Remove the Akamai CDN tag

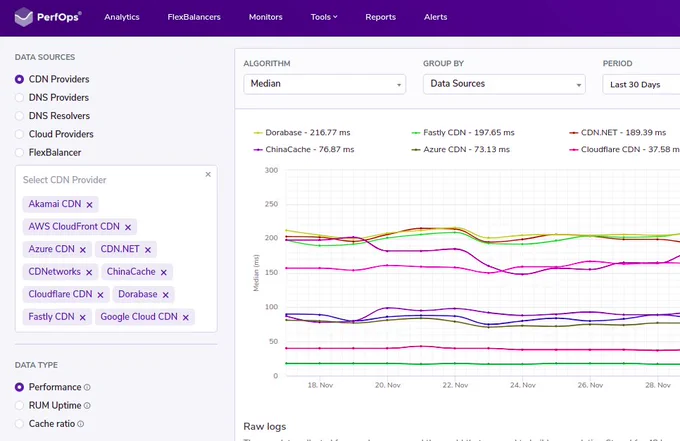89,205
